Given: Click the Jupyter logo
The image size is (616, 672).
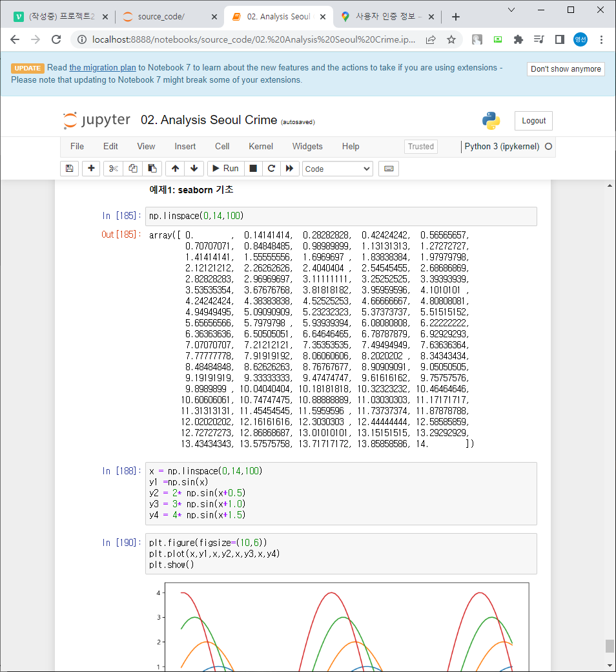Looking at the screenshot, I should pyautogui.click(x=96, y=120).
